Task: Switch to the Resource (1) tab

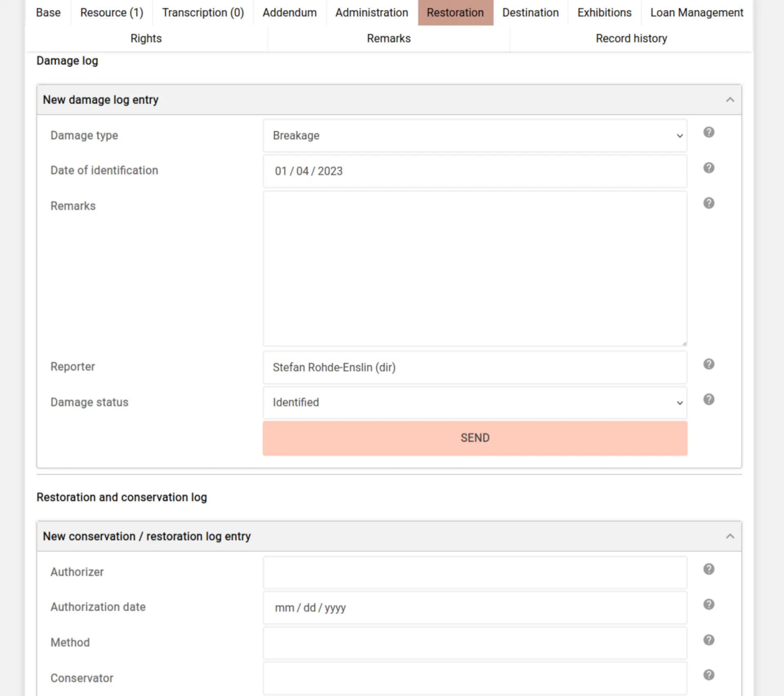Action: pos(112,13)
